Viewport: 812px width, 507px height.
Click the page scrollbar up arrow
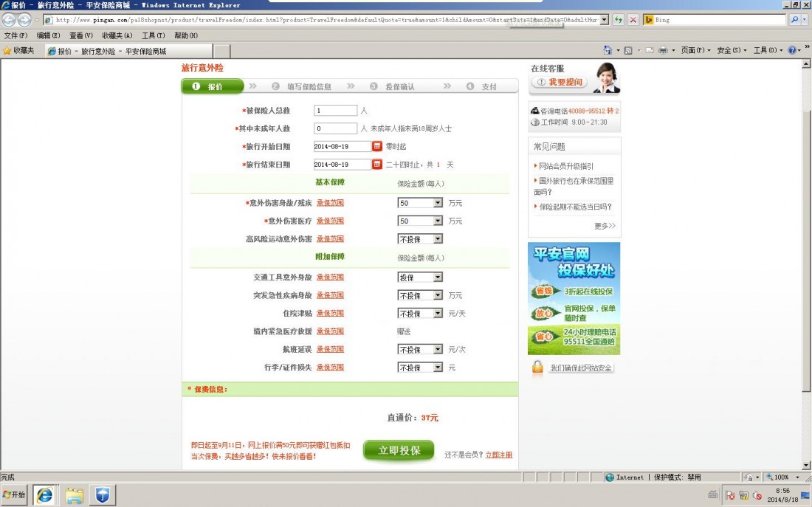pos(806,63)
